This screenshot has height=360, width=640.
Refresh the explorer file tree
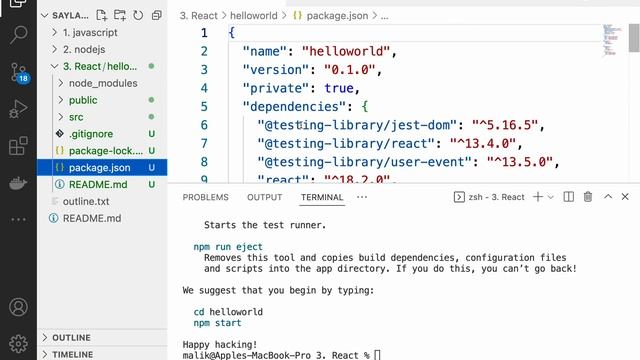click(x=138, y=16)
